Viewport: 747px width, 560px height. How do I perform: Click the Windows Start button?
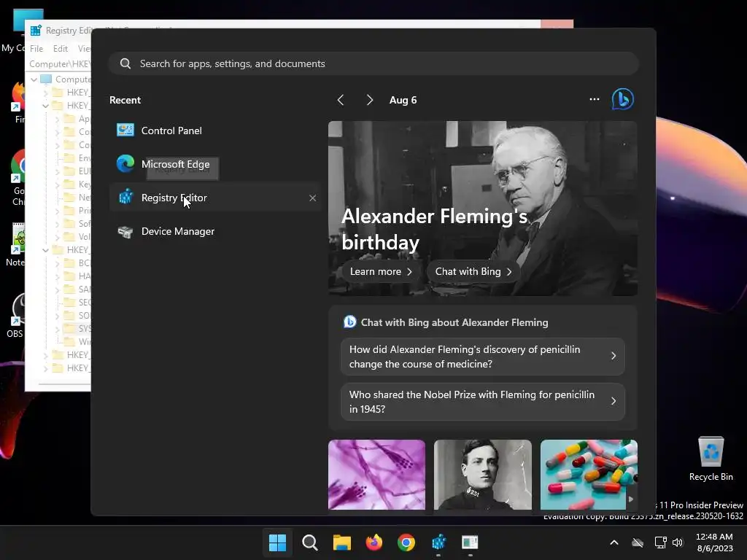point(277,542)
